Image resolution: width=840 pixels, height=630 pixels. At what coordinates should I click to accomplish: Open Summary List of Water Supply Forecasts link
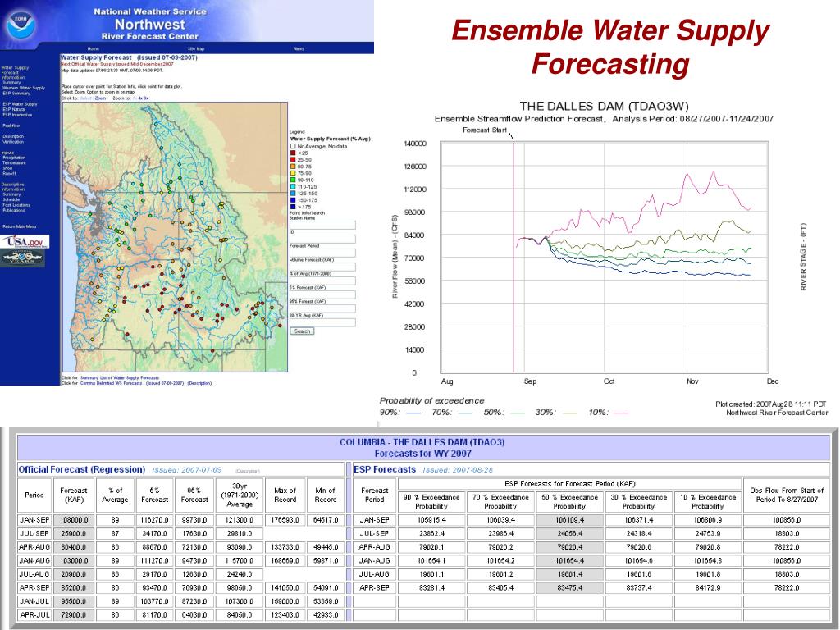tap(120, 377)
